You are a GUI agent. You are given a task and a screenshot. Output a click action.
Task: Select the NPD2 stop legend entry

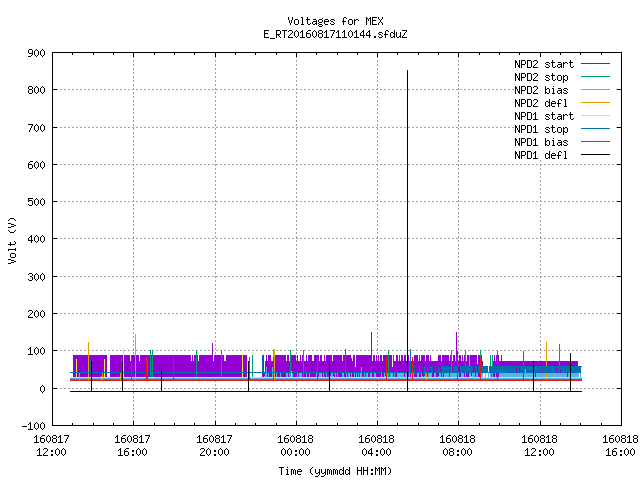[x=541, y=77]
